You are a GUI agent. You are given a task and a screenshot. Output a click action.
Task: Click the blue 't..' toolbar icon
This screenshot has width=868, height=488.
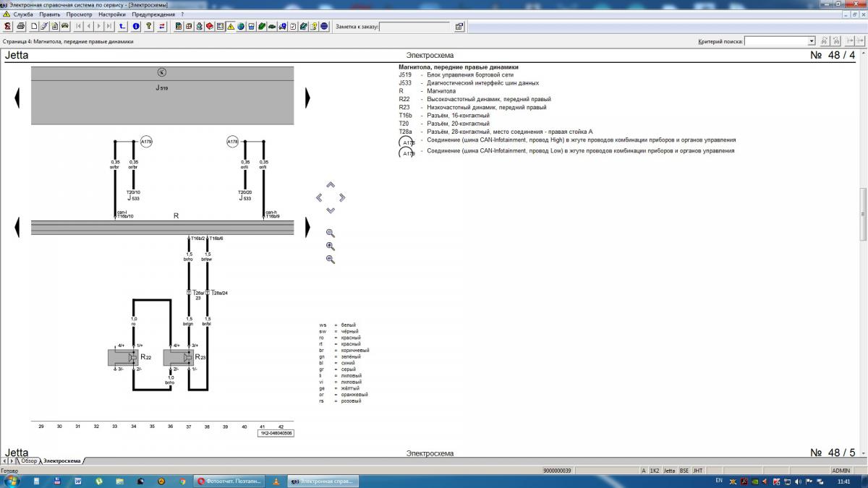point(122,27)
